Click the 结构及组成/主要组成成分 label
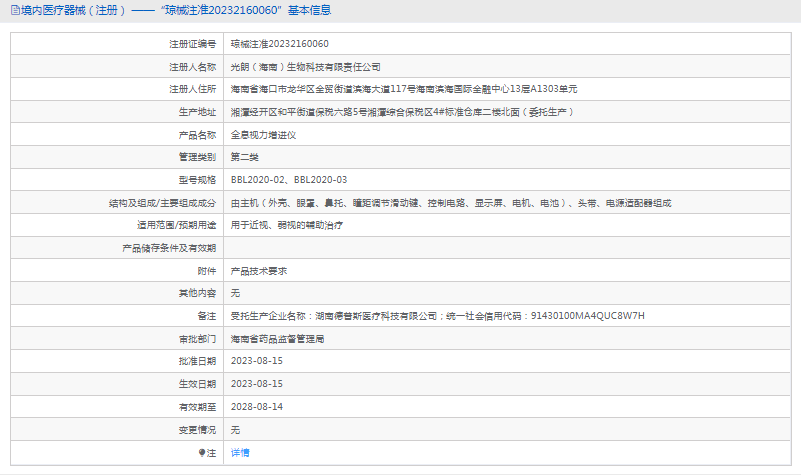The height and width of the screenshot is (475, 801). (x=162, y=203)
